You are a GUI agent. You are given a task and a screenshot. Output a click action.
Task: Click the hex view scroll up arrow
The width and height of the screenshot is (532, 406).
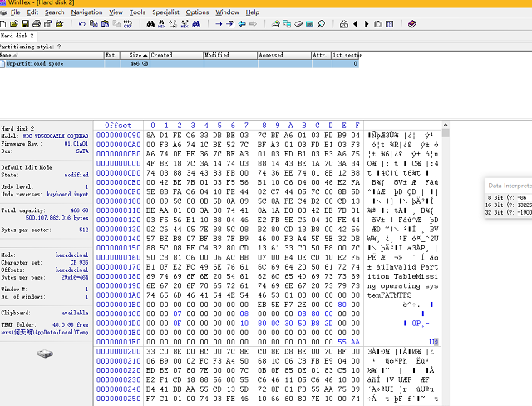[x=446, y=125]
